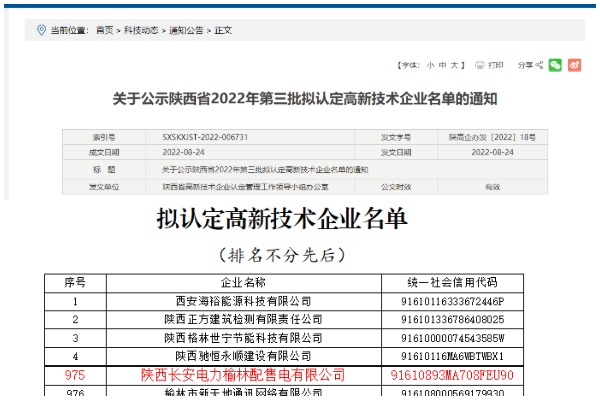
Task: Click the share arrow icon
Action: 539,65
